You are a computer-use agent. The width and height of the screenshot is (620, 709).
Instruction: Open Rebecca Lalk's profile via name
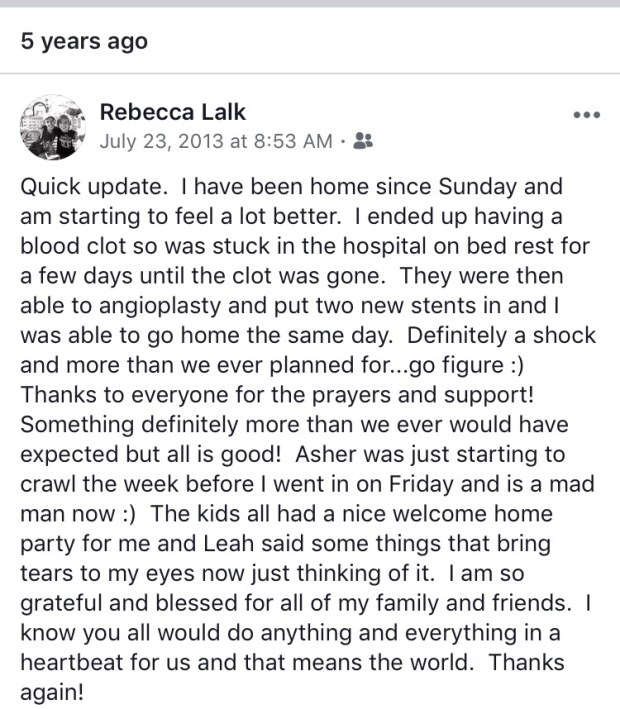173,112
